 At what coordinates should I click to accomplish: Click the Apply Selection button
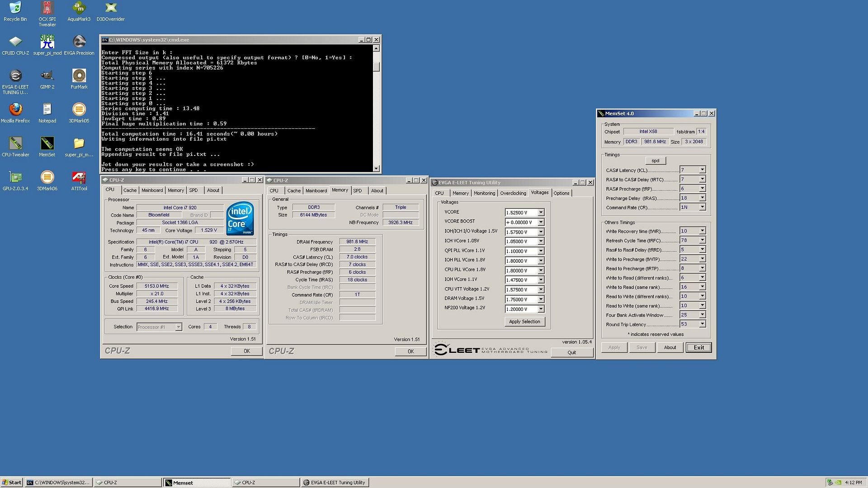[x=524, y=322]
